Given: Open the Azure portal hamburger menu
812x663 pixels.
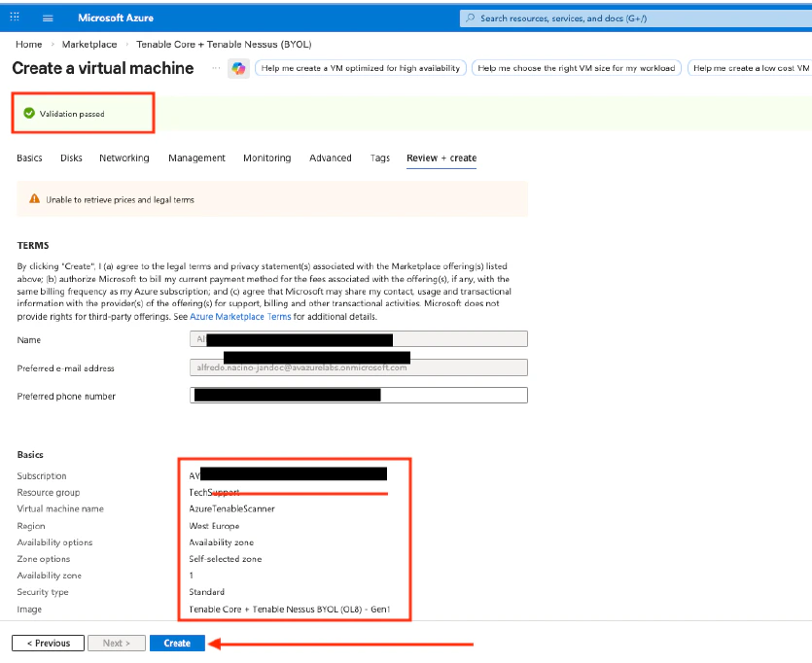Looking at the screenshot, I should tap(48, 17).
